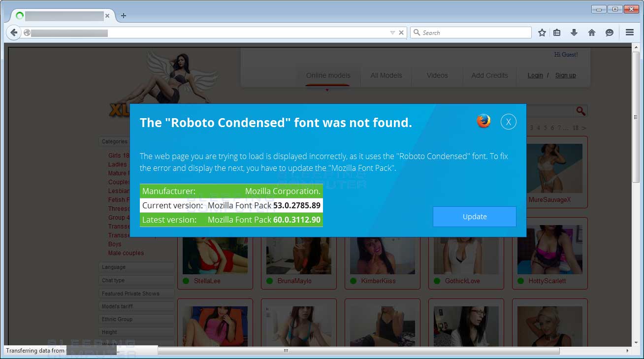Click the Update button in the popup
Image resolution: width=644 pixels, height=359 pixels.
click(x=475, y=217)
